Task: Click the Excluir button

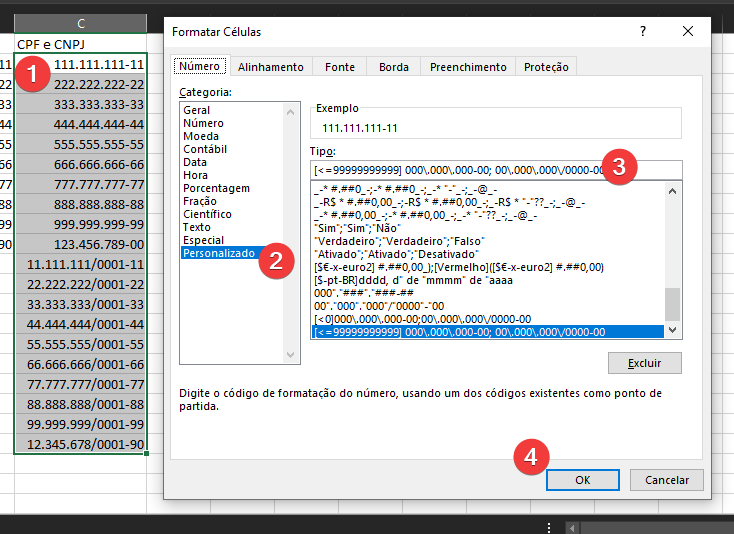Action: pos(645,363)
